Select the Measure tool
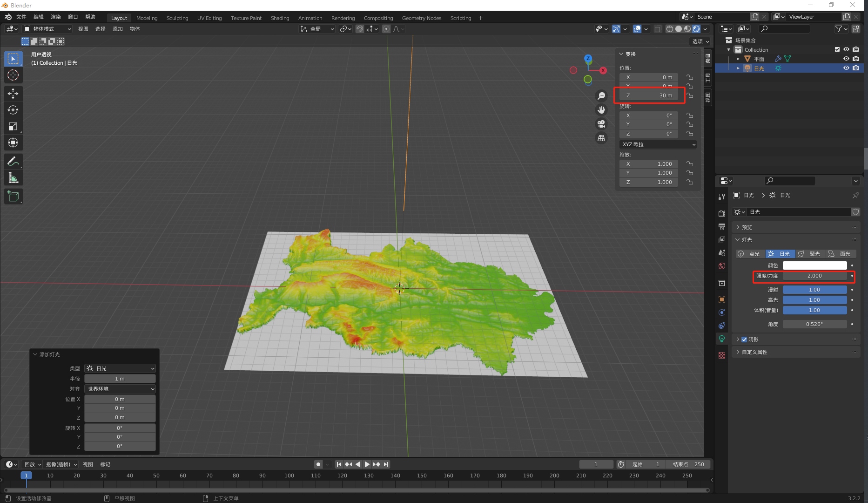Image resolution: width=868 pixels, height=503 pixels. point(13,178)
